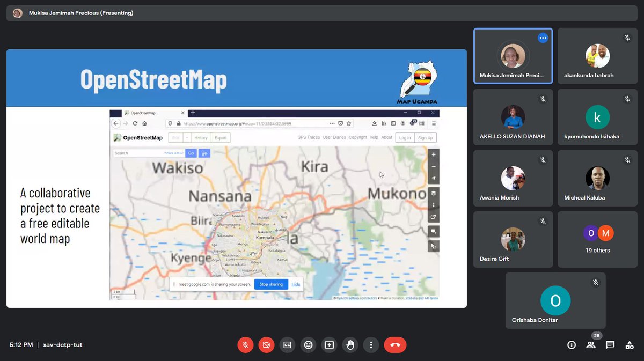Open User Diaries menu link
Image resolution: width=644 pixels, height=361 pixels.
(x=334, y=137)
